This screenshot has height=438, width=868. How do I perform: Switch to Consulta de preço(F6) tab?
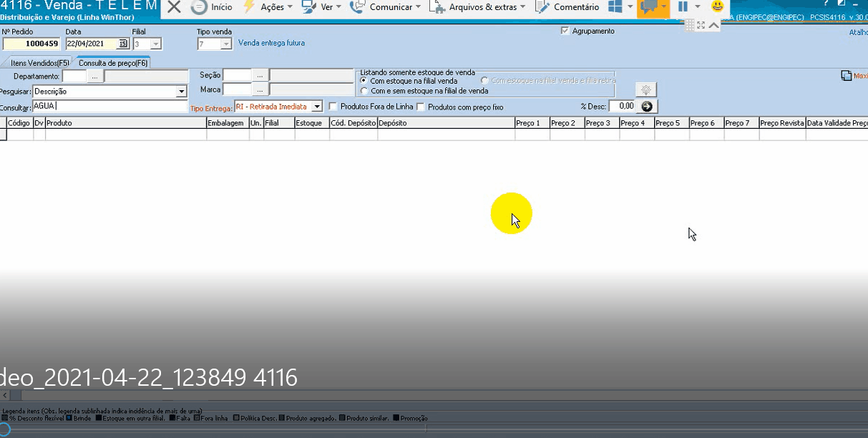point(113,63)
